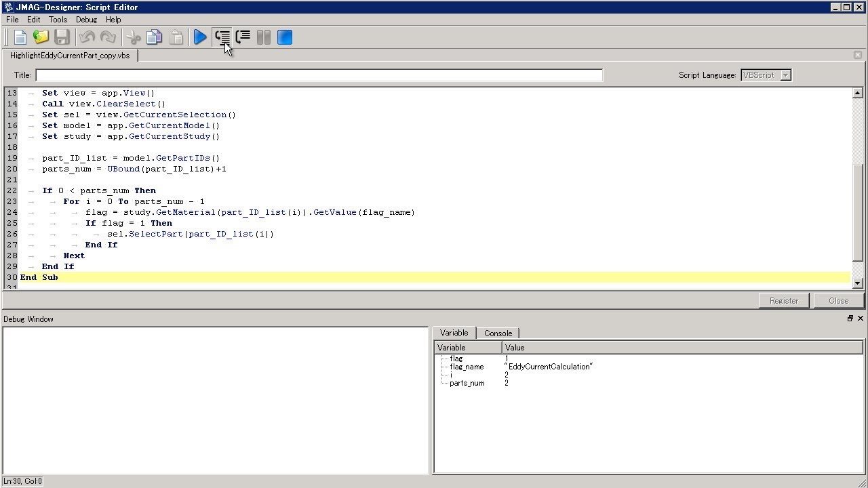Open the Edit menu

[33, 20]
